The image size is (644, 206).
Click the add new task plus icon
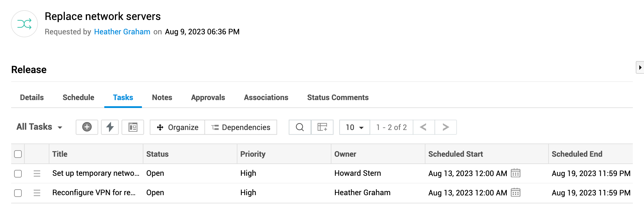point(87,127)
